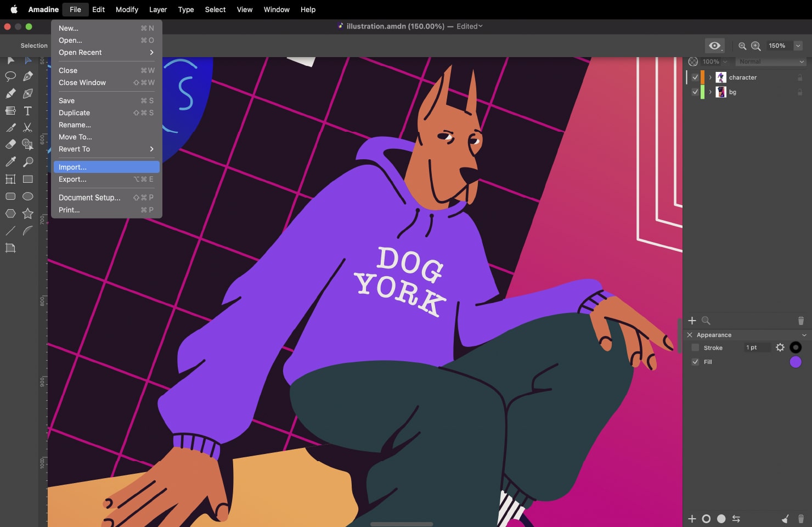
Task: Click the zoom out magnifier icon
Action: click(742, 46)
